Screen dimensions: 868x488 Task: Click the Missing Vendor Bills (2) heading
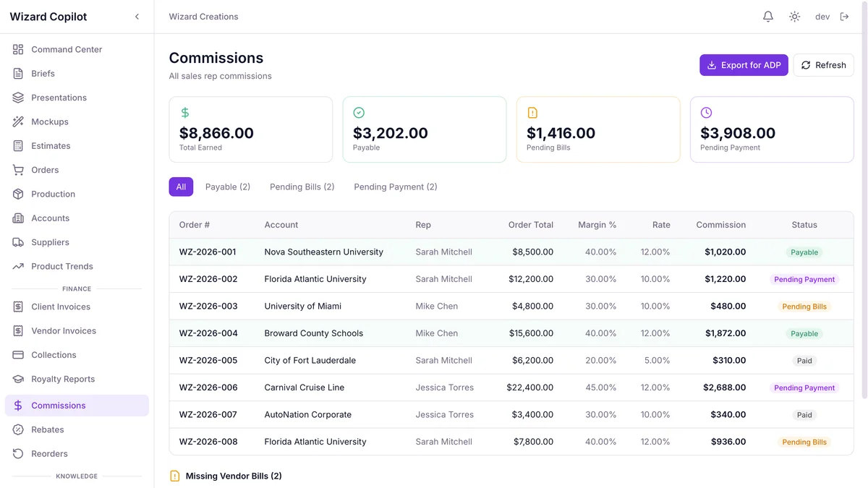[234, 476]
